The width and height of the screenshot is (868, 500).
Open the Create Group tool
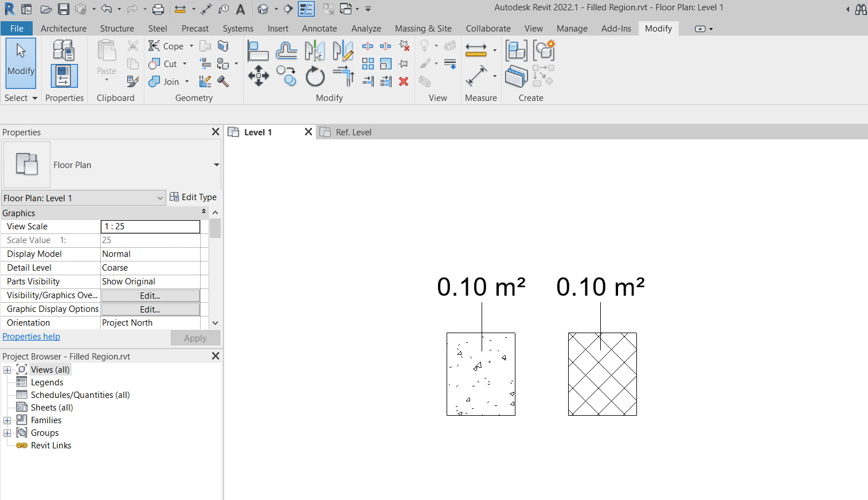pos(515,50)
